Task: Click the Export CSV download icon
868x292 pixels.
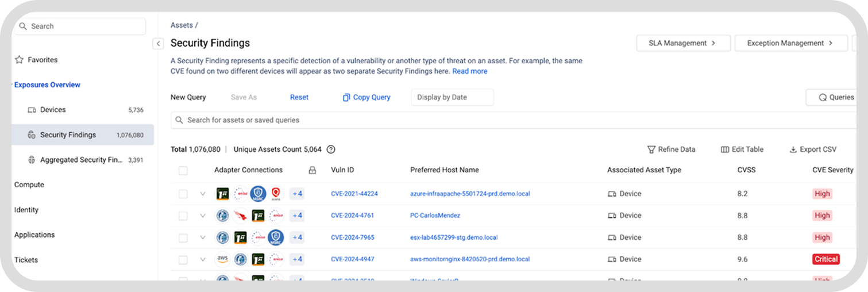Action: (793, 149)
